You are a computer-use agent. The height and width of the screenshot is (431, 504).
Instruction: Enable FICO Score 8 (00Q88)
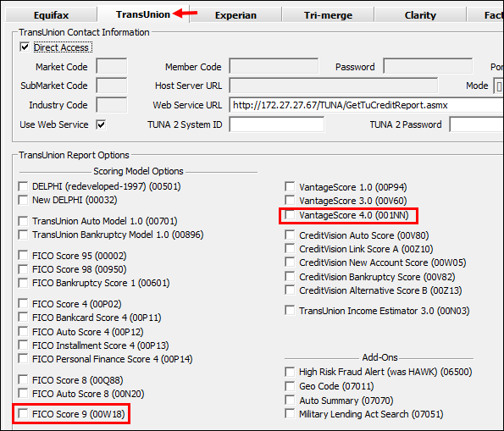[x=23, y=380]
